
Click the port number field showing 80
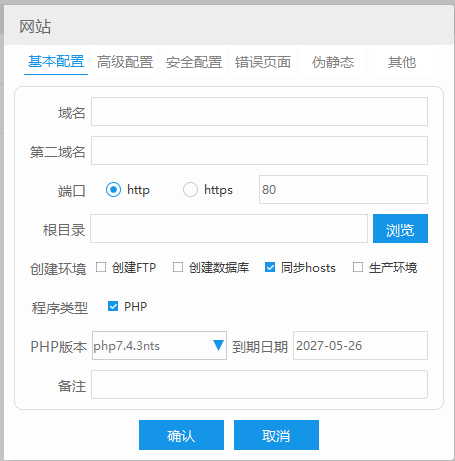coord(343,189)
